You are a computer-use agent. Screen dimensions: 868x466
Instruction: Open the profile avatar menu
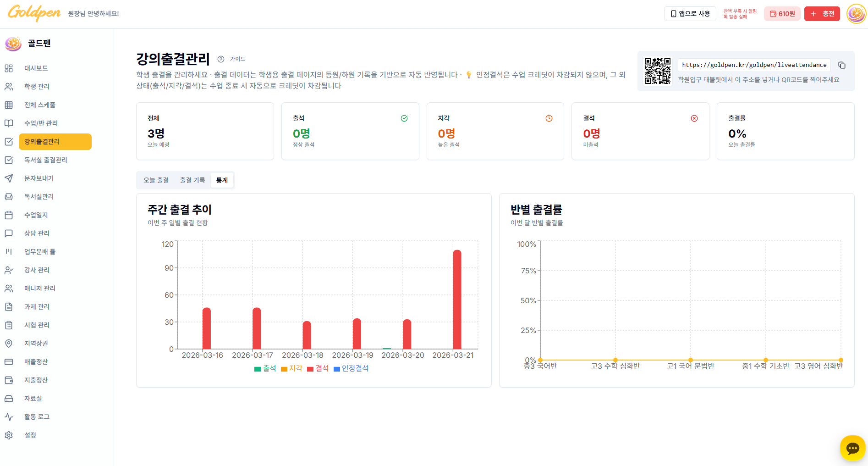[856, 13]
